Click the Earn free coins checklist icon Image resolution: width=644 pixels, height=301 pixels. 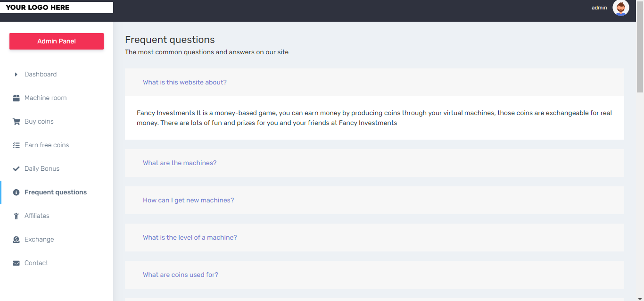point(16,145)
